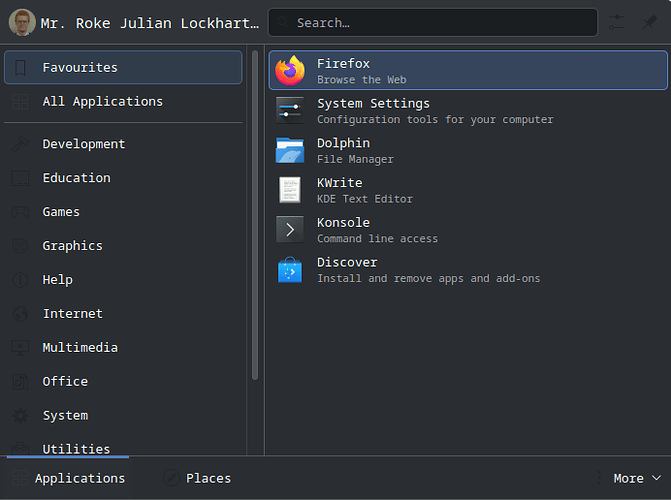Click the category list scrollbar
671x500 pixels.
pyautogui.click(x=255, y=215)
